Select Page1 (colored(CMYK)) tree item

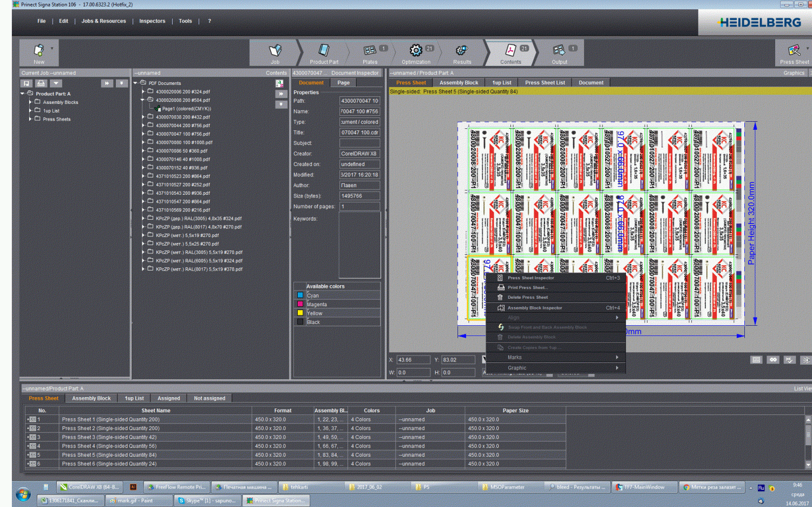click(186, 108)
